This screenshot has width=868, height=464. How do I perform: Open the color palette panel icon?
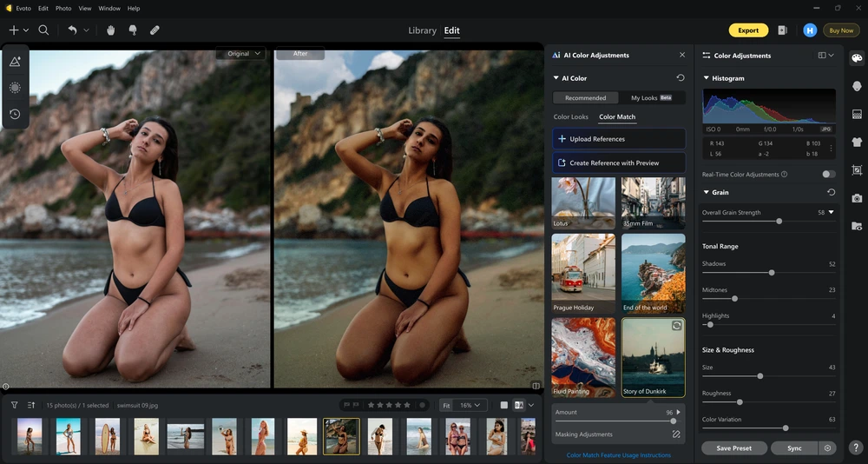pos(857,58)
